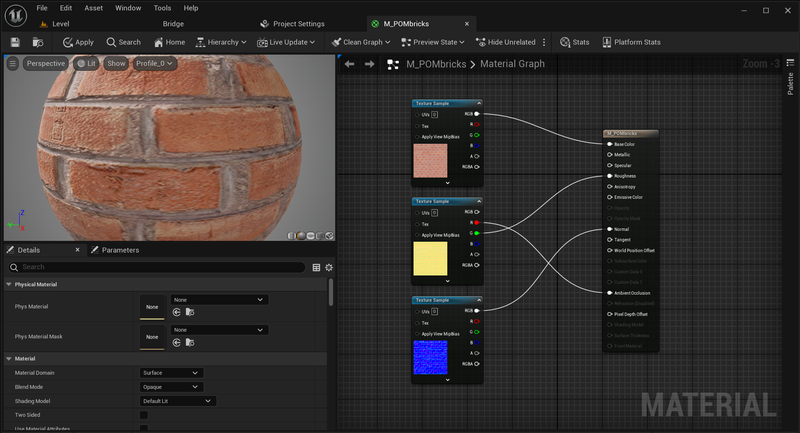Open the Perspective view mode menu

pyautogui.click(x=46, y=63)
